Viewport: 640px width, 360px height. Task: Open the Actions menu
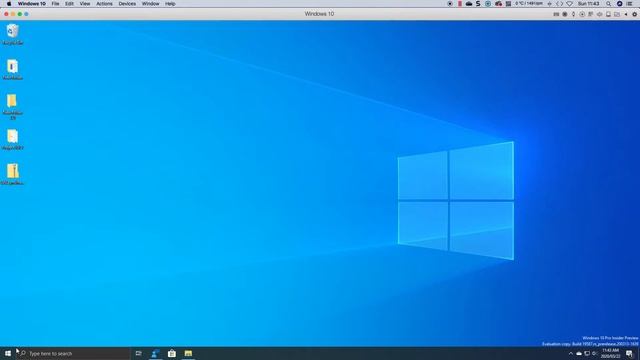click(104, 4)
